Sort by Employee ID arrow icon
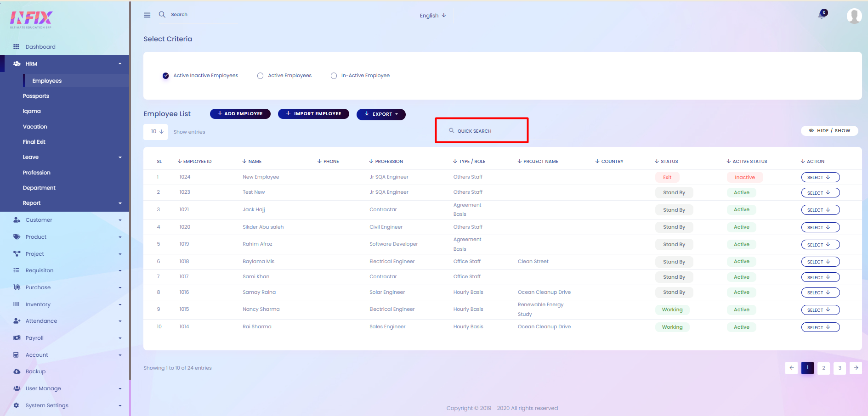Image resolution: width=868 pixels, height=416 pixels. 180,161
